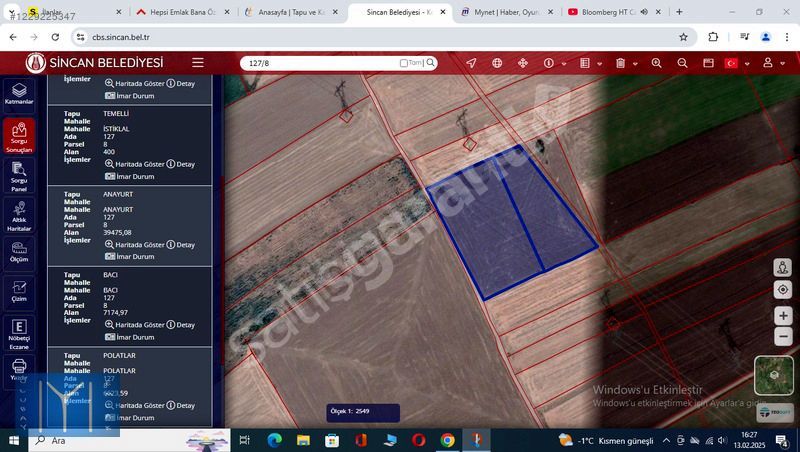Image resolution: width=800 pixels, height=452 pixels.
Task: Select the Çizim drawing tool
Action: click(x=19, y=290)
